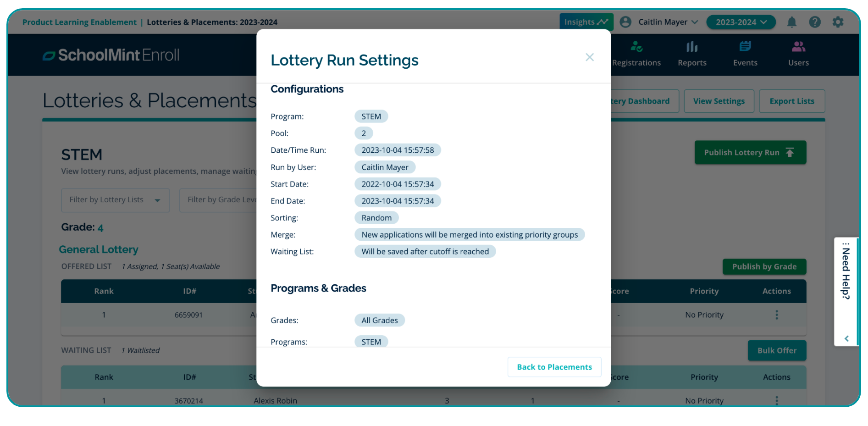This screenshot has height=426, width=868.
Task: Click Back to Placements button
Action: pyautogui.click(x=554, y=367)
